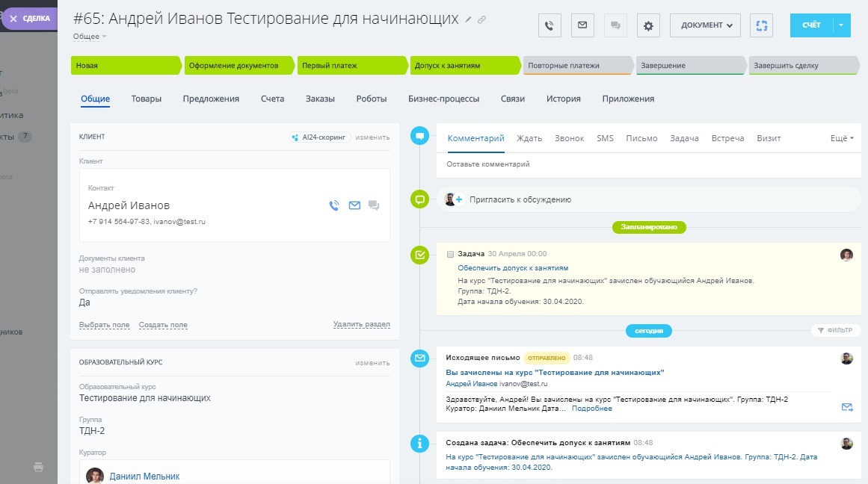868x484 pixels.
Task: Click the envelope email icon in header
Action: pyautogui.click(x=582, y=25)
